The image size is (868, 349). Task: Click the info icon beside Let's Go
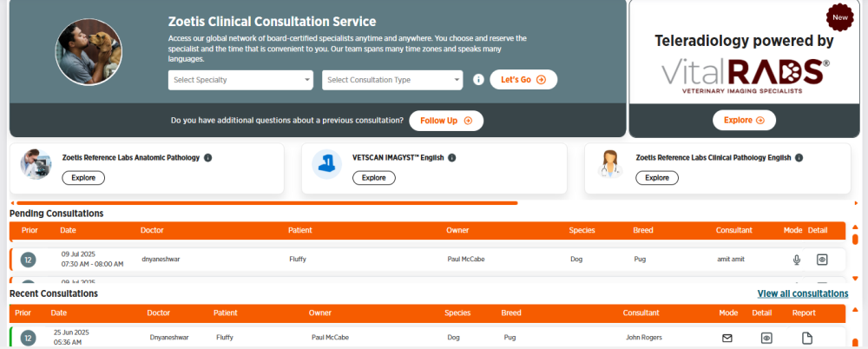[x=479, y=80]
